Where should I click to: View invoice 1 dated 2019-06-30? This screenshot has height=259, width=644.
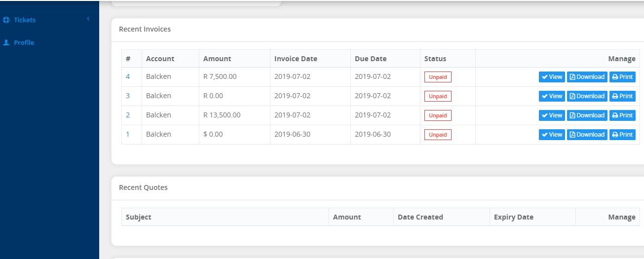552,135
